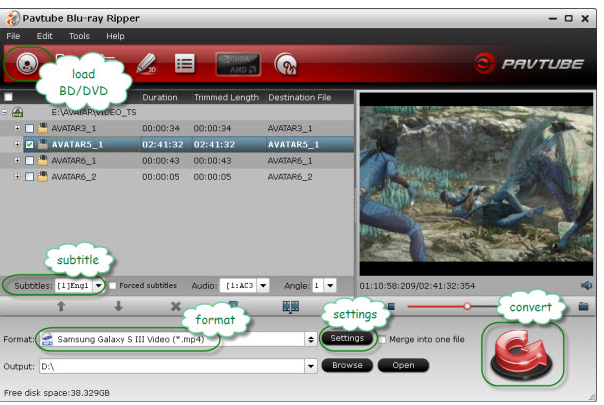
Task: Click the video preview frame
Action: (x=476, y=184)
